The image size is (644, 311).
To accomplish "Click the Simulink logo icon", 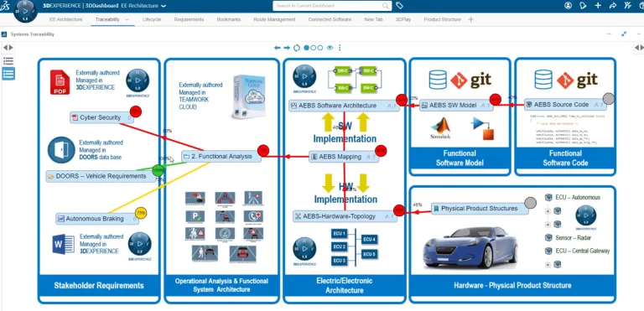I will coord(440,128).
